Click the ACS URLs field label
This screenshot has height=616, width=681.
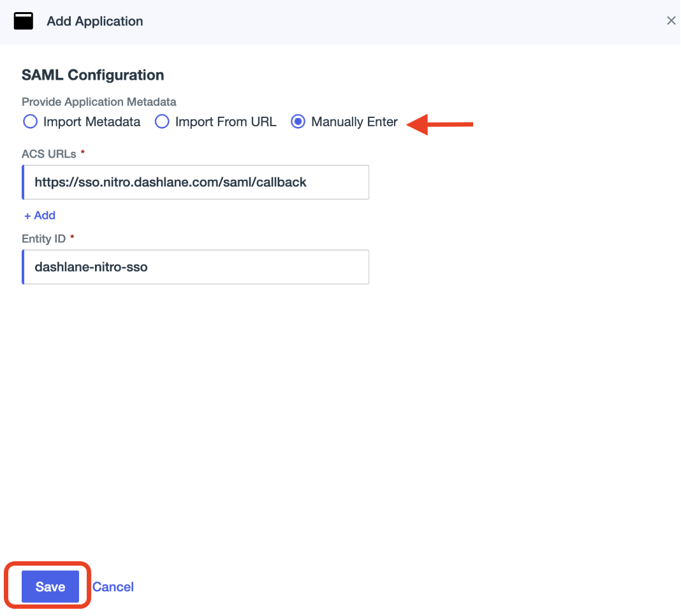pyautogui.click(x=49, y=154)
